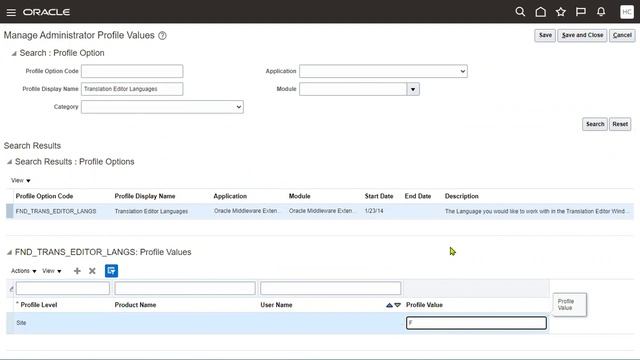
Task: Click the User Name column header
Action: [276, 305]
